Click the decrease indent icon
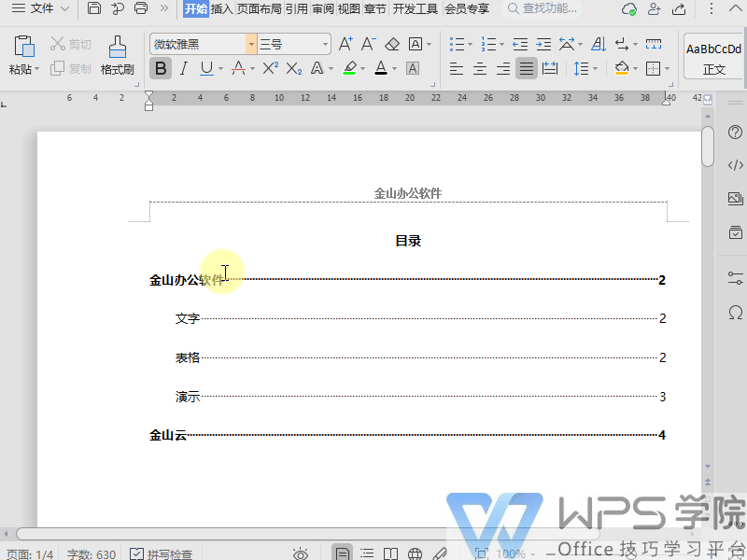 [520, 44]
